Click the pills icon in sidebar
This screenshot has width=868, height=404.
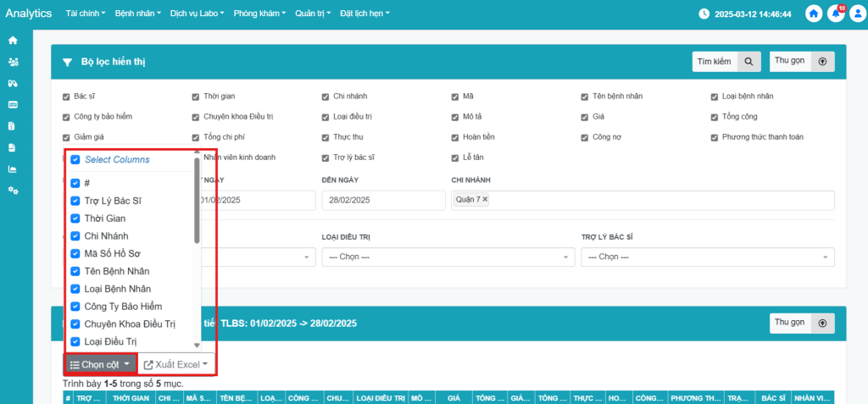tap(13, 83)
